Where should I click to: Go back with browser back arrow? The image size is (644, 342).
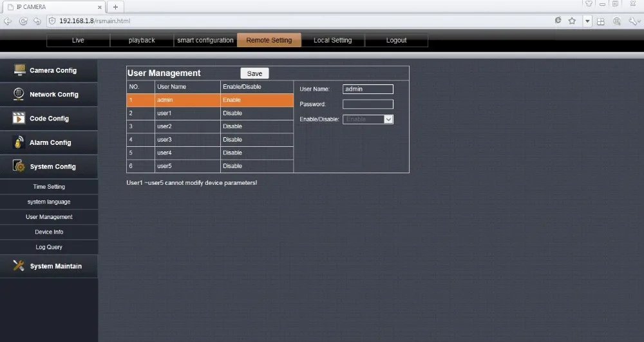tap(8, 21)
